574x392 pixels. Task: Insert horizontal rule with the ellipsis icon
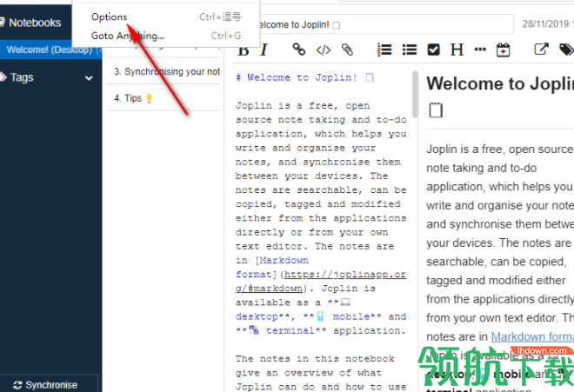click(x=480, y=50)
